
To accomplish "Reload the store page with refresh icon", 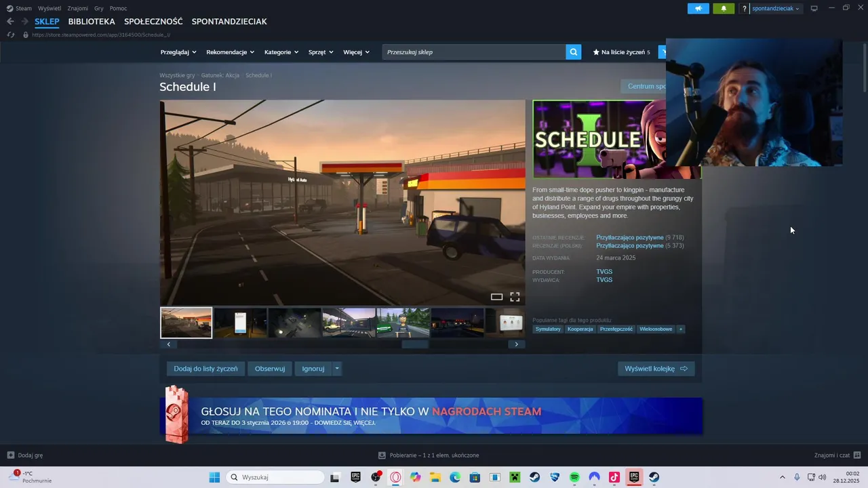I will [x=10, y=35].
